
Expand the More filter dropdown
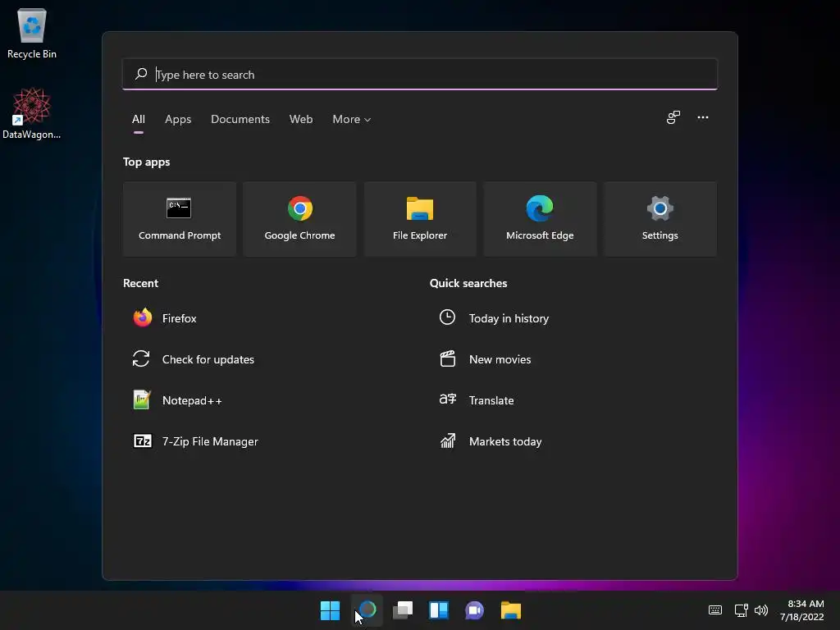click(351, 120)
